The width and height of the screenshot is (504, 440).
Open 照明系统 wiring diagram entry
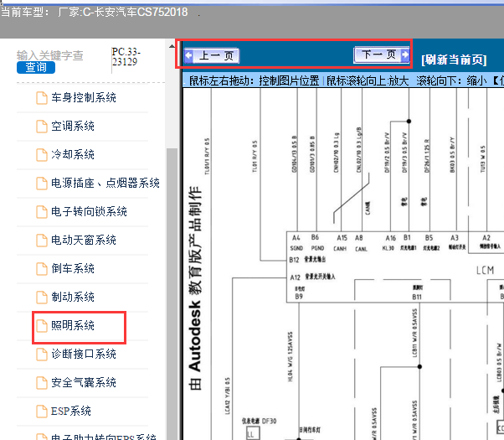coord(73,326)
